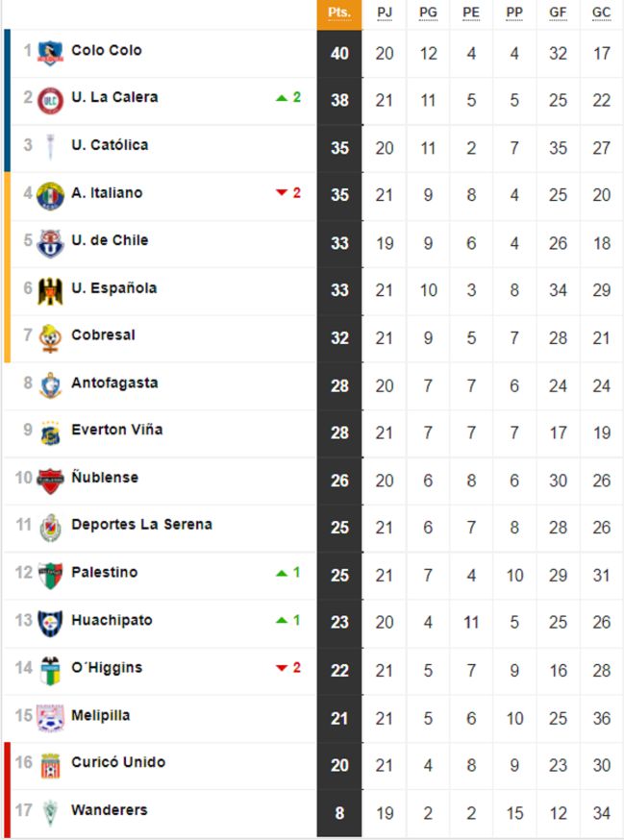Open the Everton Viña team link
Viewport: 624px width, 840px height.
coord(116,430)
